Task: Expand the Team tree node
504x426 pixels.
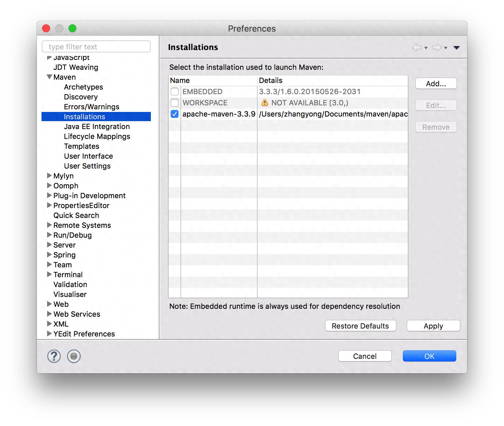Action: (49, 264)
